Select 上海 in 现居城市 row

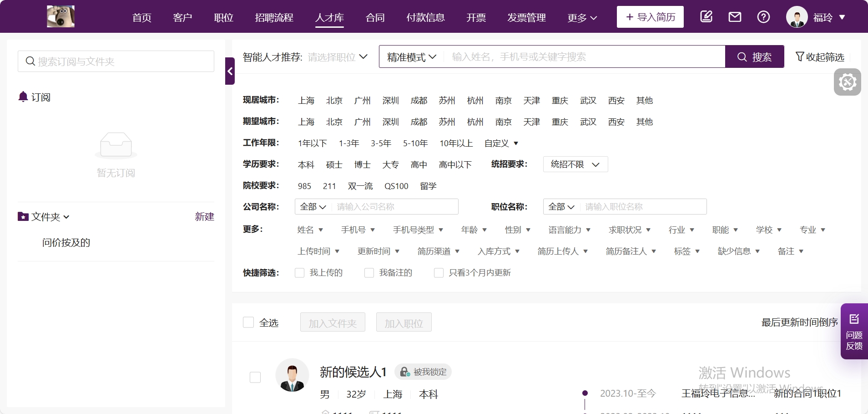pyautogui.click(x=306, y=101)
